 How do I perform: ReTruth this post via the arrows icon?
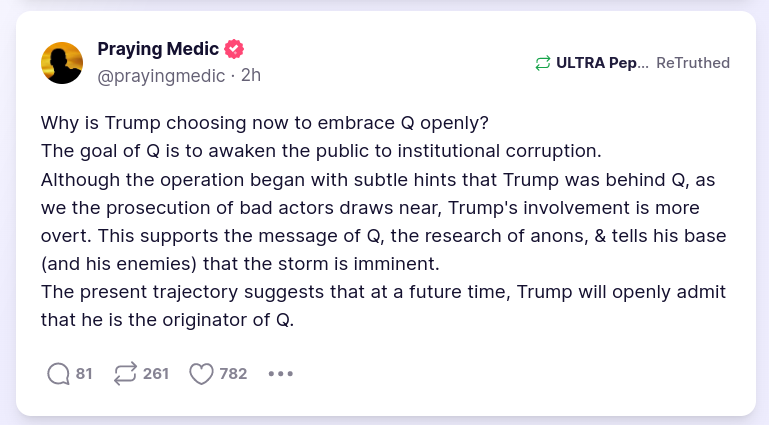[x=125, y=374]
